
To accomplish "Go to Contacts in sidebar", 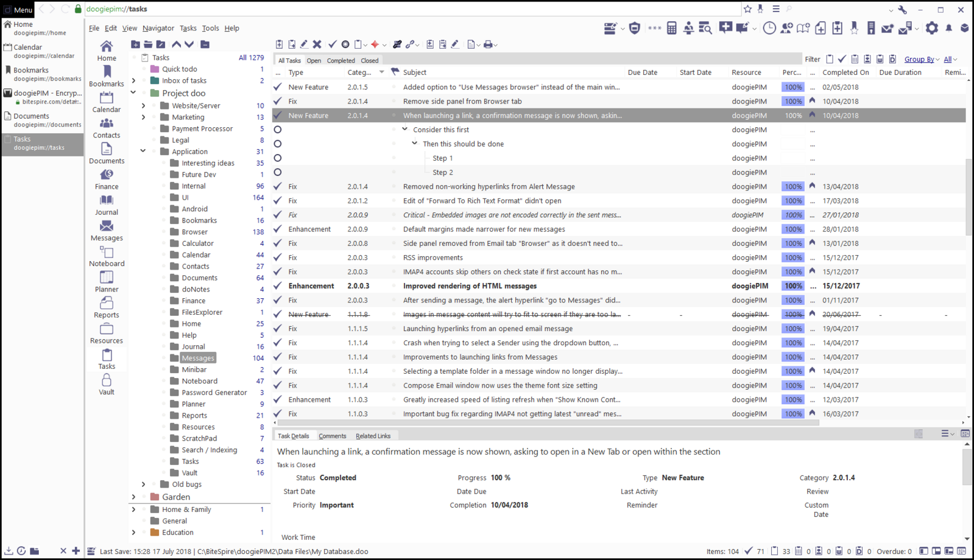I will coord(107,128).
